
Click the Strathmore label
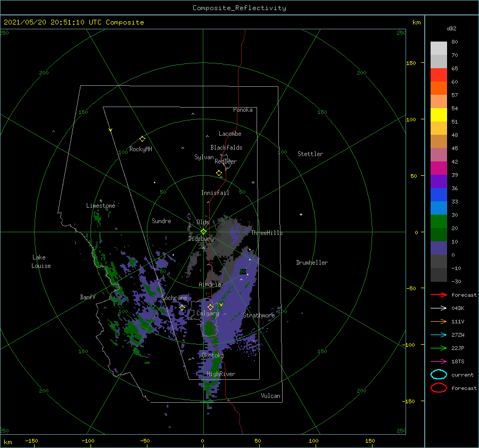coord(259,315)
